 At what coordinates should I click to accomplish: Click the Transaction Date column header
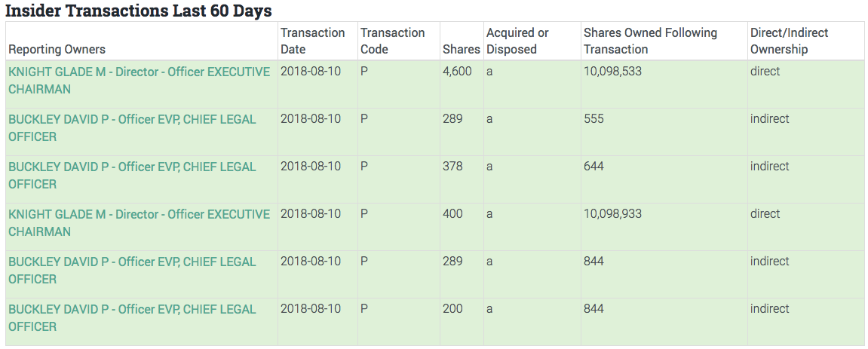coord(312,41)
